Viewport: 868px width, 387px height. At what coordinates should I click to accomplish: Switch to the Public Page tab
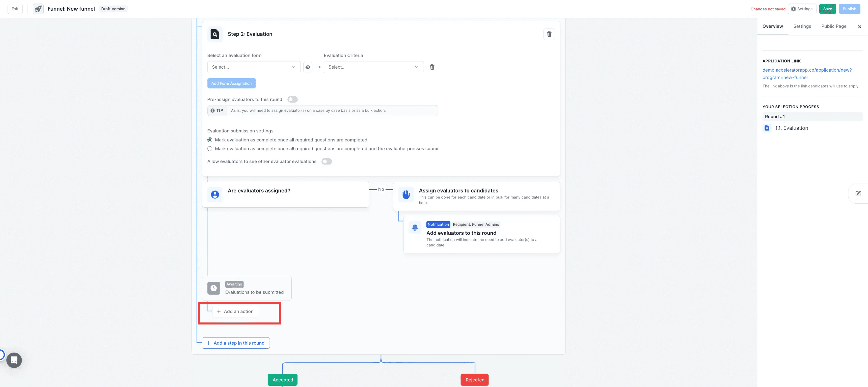pyautogui.click(x=834, y=26)
